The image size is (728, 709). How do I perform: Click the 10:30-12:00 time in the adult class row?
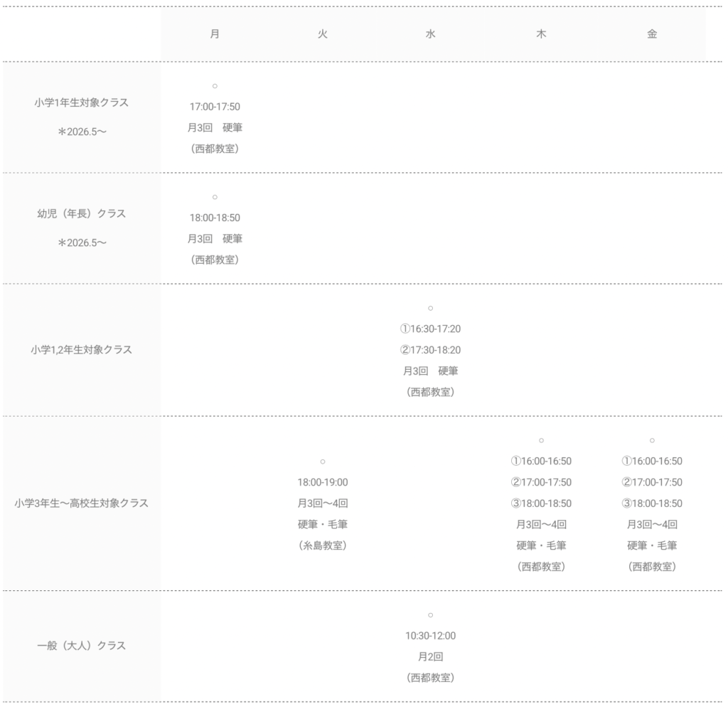coord(430,636)
